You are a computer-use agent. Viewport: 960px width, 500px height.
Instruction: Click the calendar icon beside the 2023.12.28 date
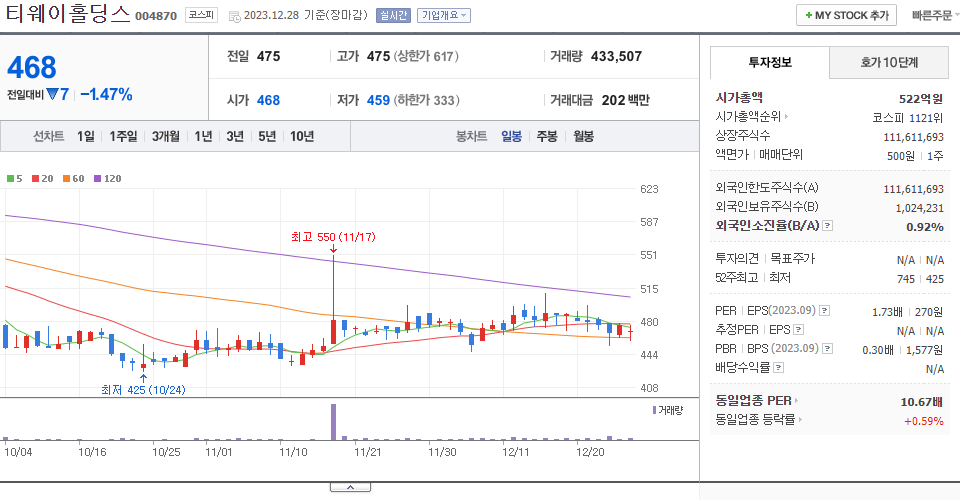click(x=234, y=17)
